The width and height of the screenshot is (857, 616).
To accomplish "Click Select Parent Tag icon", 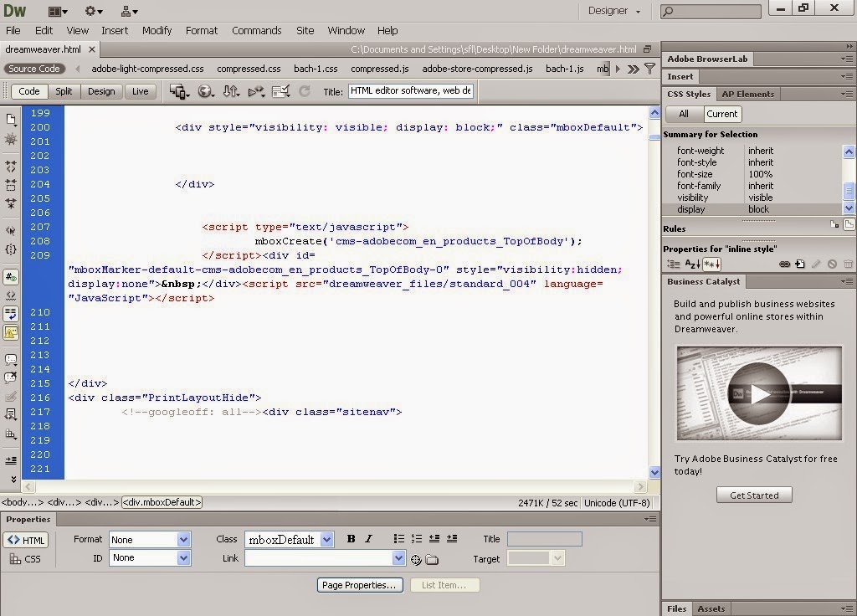I will click(11, 230).
